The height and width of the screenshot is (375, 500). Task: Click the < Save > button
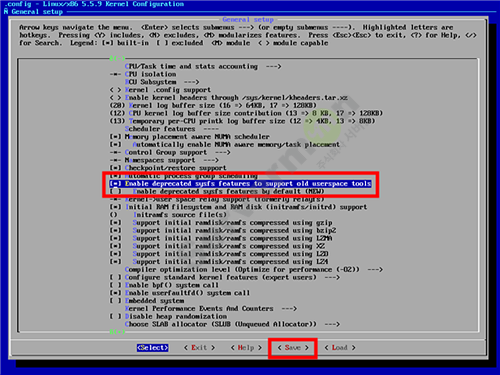293,348
